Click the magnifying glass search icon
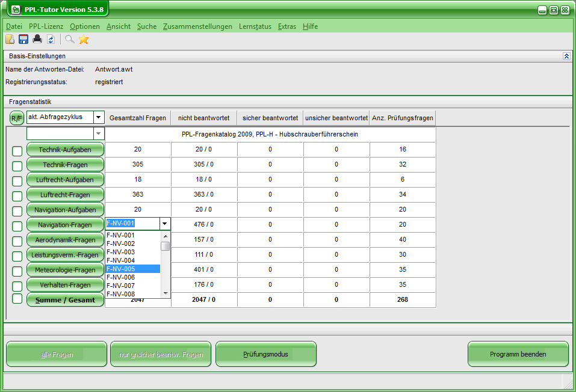This screenshot has height=392, width=576. click(70, 39)
